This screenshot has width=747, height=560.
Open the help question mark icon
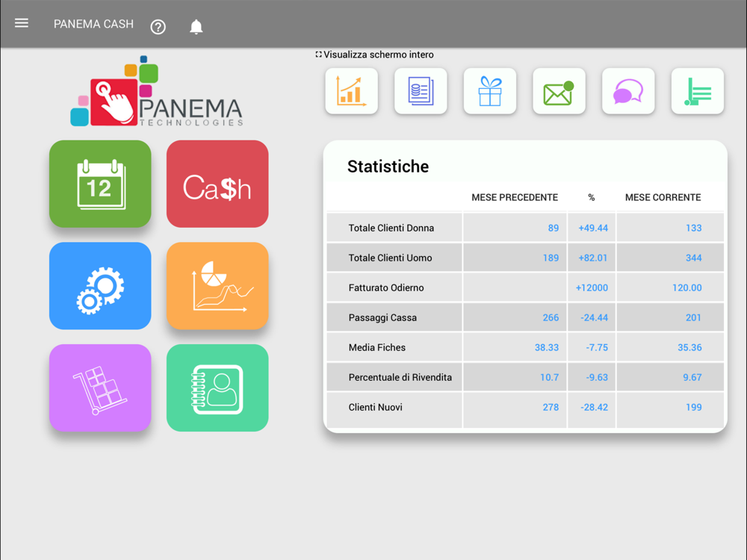pyautogui.click(x=158, y=27)
